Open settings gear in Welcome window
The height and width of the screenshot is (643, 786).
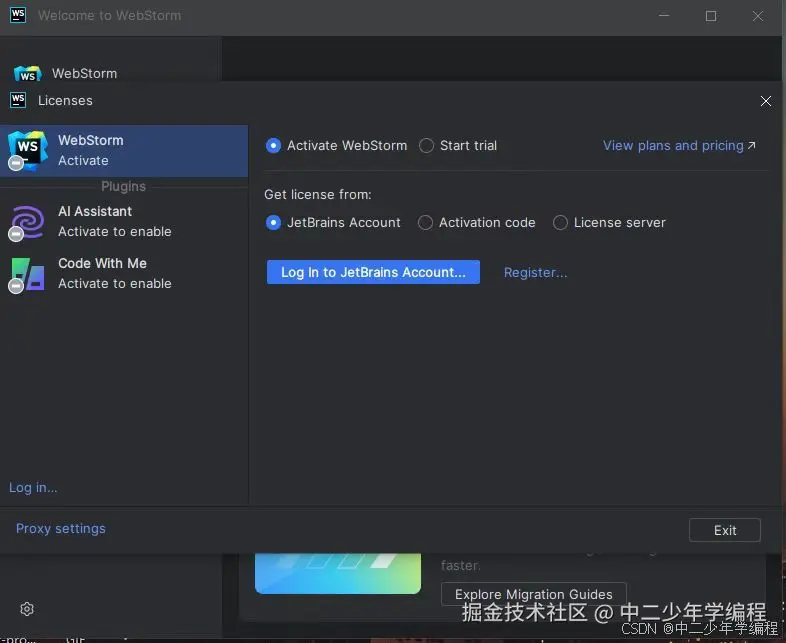pyautogui.click(x=27, y=609)
